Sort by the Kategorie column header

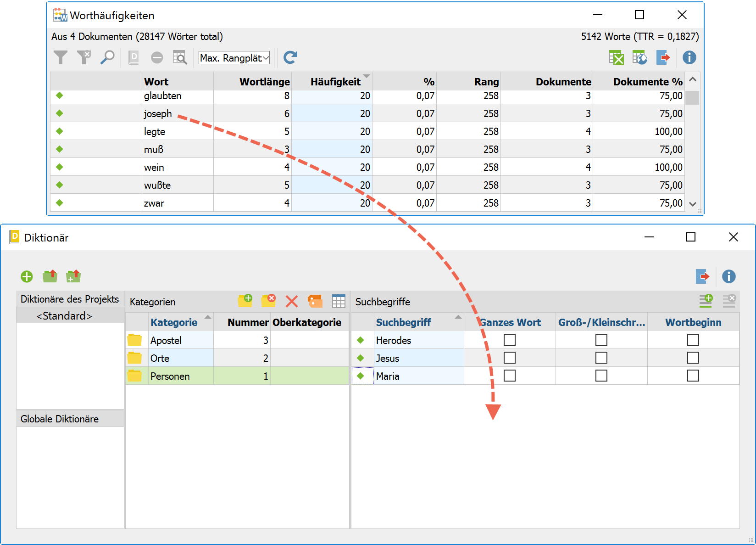coord(181,322)
